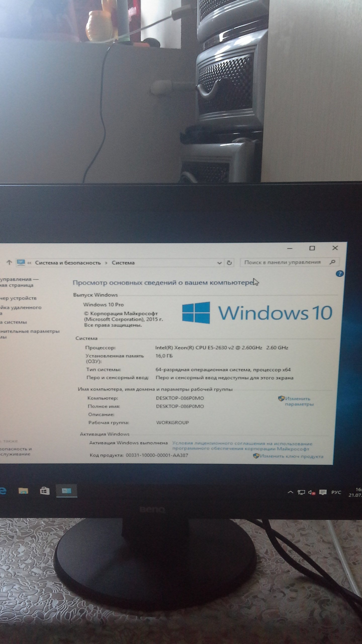Open the Система и безопасность breadcrumb
This screenshot has width=362, height=644.
[68, 263]
